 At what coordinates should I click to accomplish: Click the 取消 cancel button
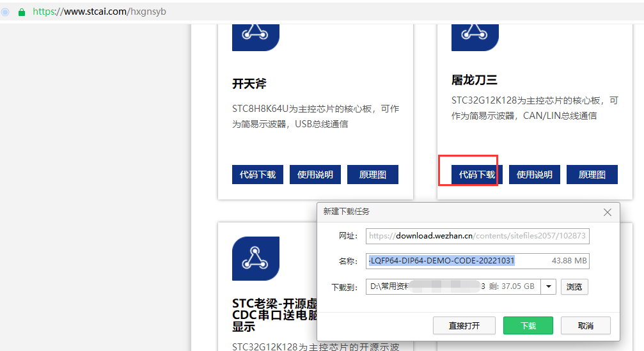coord(586,325)
